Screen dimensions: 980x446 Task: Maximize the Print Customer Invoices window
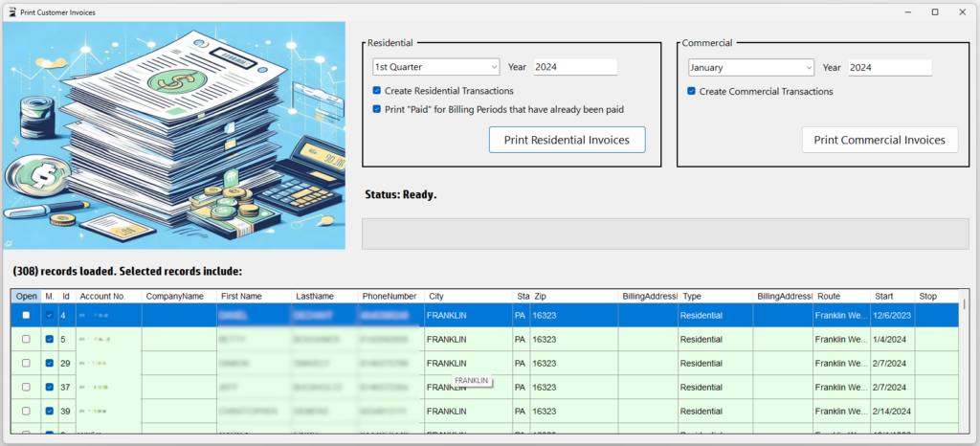(x=935, y=11)
